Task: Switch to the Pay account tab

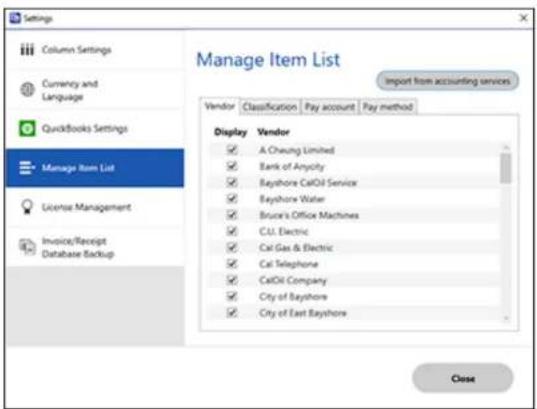Action: point(330,107)
